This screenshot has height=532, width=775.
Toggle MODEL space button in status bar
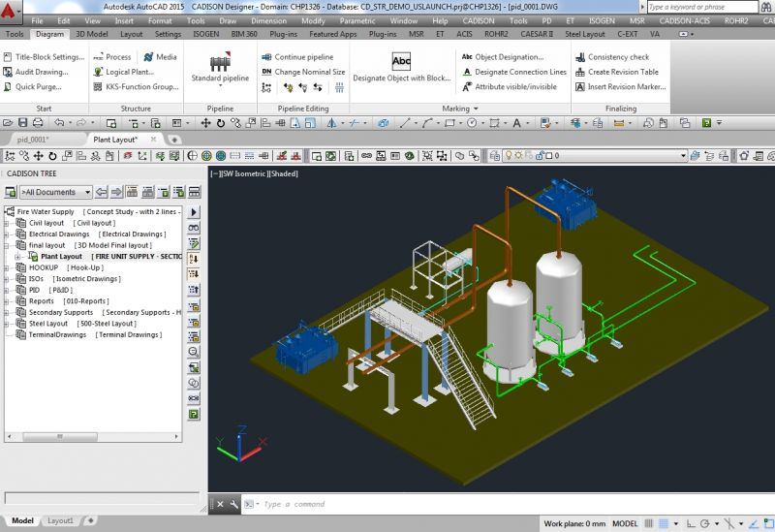(625, 523)
